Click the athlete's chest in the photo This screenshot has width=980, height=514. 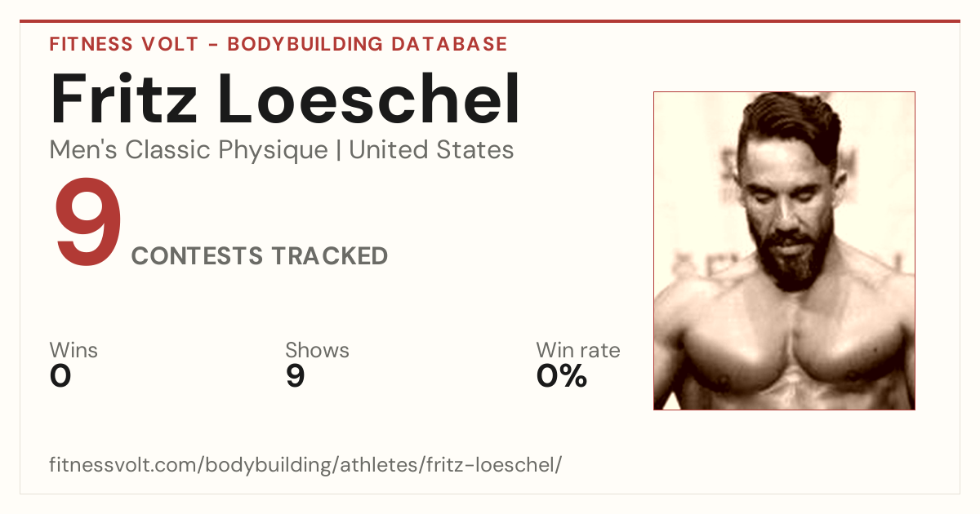click(x=786, y=359)
